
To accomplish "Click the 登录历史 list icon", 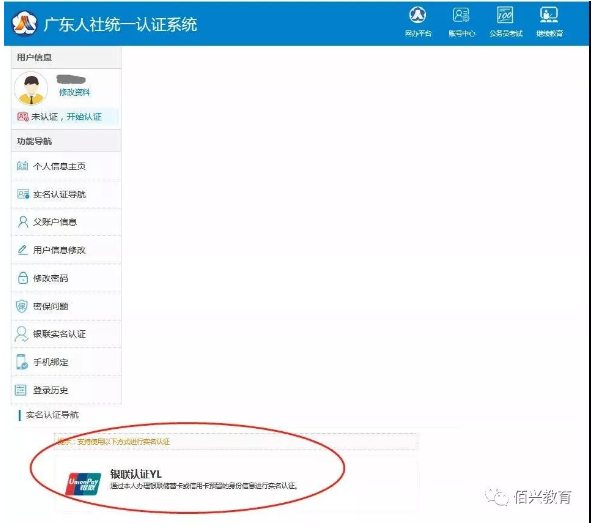I will click(x=21, y=390).
